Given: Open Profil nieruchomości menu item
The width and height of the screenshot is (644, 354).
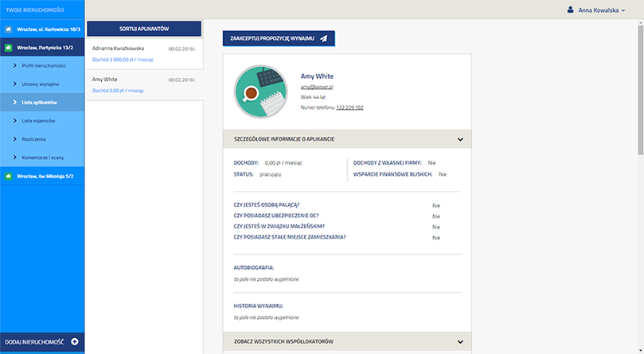Looking at the screenshot, I should pyautogui.click(x=42, y=66).
